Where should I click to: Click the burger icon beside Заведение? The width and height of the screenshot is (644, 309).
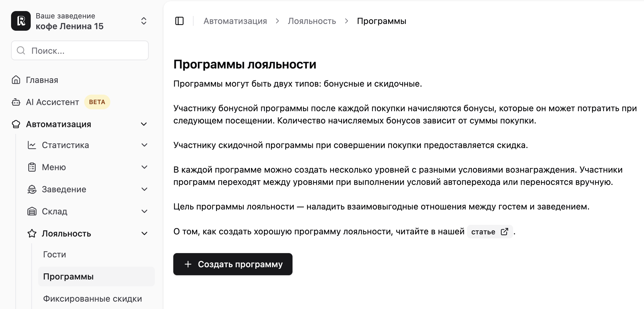(x=32, y=189)
